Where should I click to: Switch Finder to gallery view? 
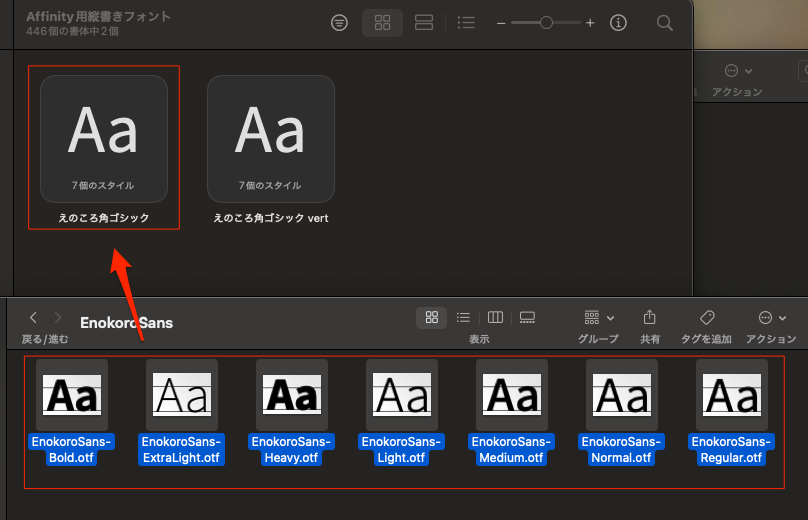528,318
